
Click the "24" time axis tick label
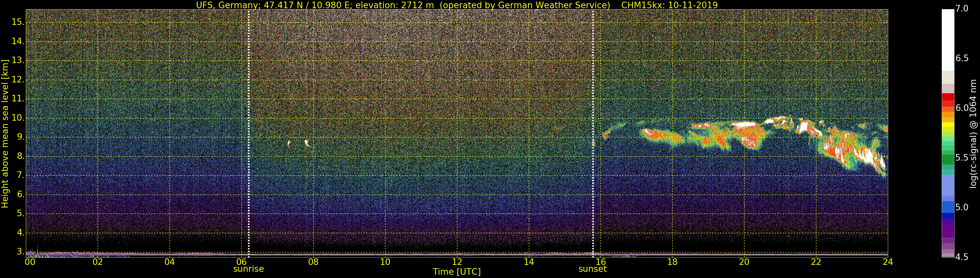click(888, 262)
